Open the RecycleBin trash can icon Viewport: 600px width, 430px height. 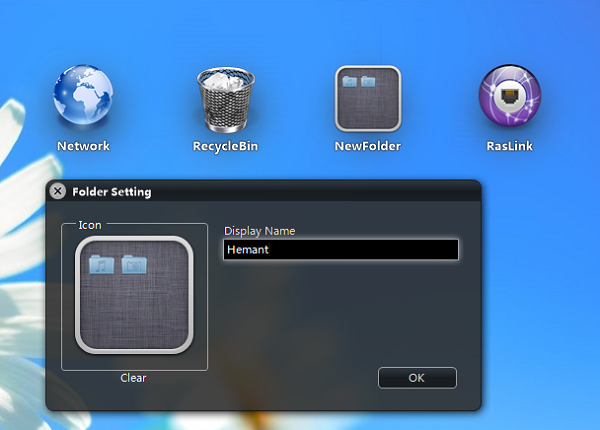coord(226,100)
